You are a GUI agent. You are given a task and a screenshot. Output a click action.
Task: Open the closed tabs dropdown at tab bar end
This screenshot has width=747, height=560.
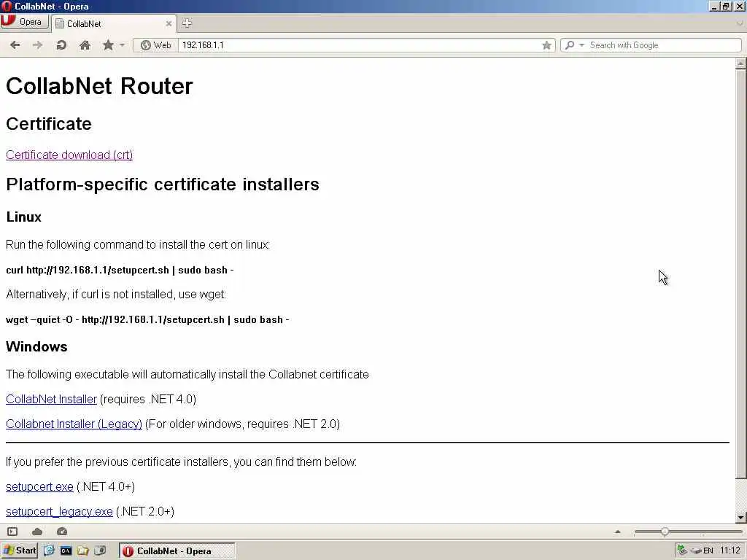click(x=740, y=23)
